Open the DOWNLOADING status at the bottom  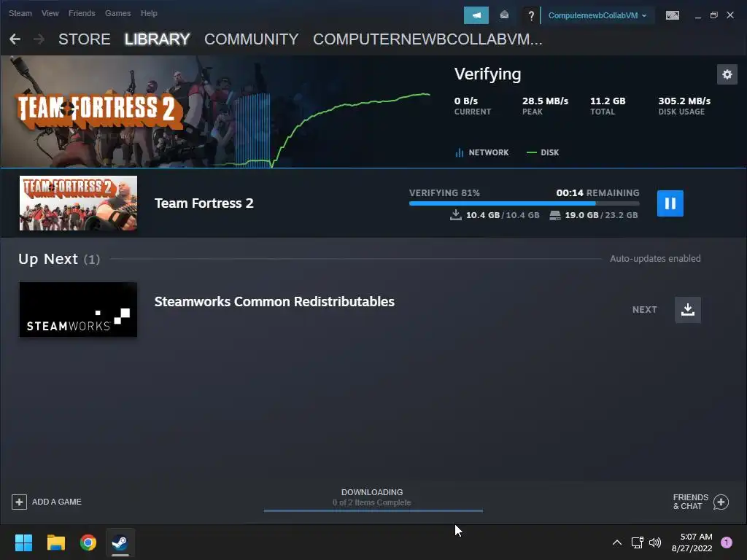click(372, 497)
